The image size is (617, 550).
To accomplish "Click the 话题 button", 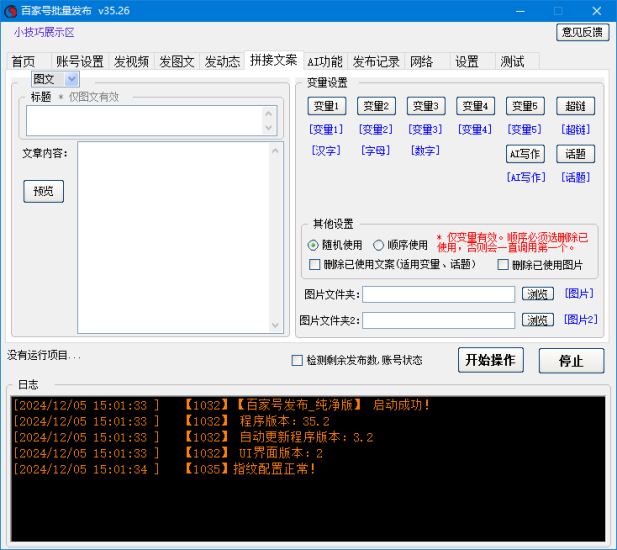I will pyautogui.click(x=575, y=154).
